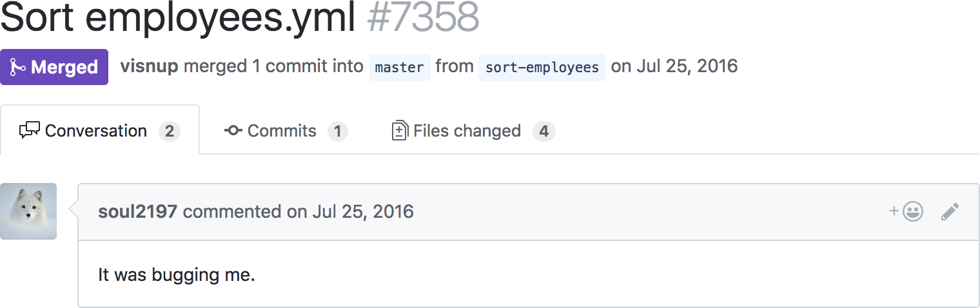This screenshot has height=308, width=980.
Task: Click the Commits count badge 1
Action: coord(337,131)
